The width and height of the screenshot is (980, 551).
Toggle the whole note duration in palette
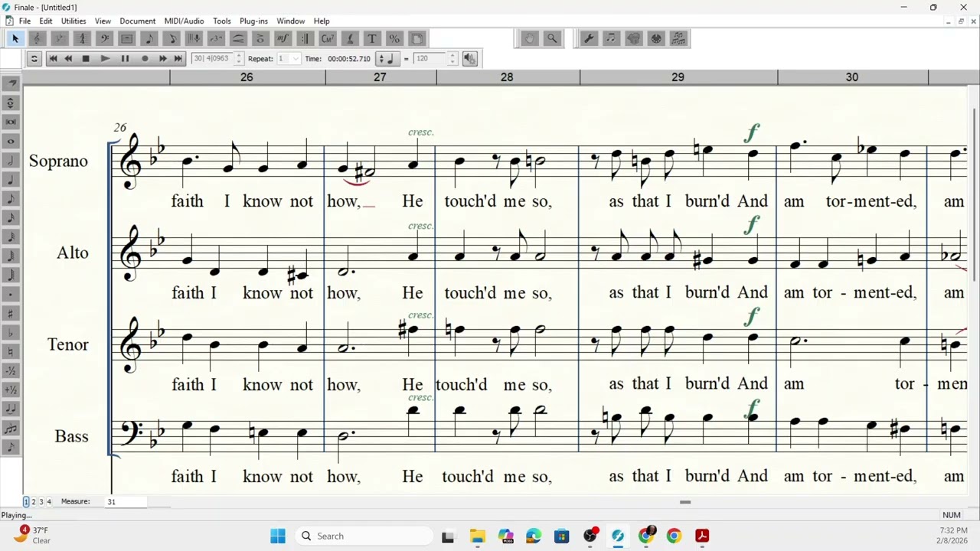11,141
